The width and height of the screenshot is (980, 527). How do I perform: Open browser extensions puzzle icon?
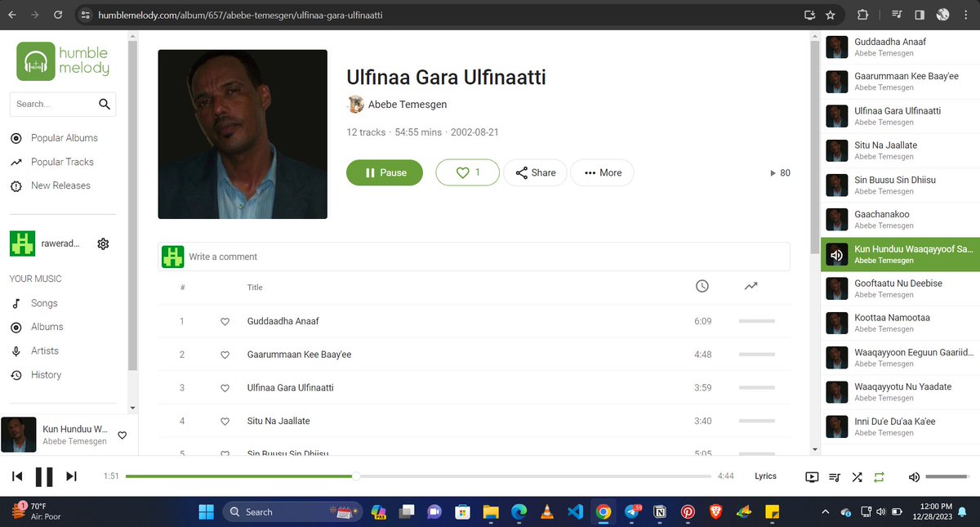pos(863,15)
